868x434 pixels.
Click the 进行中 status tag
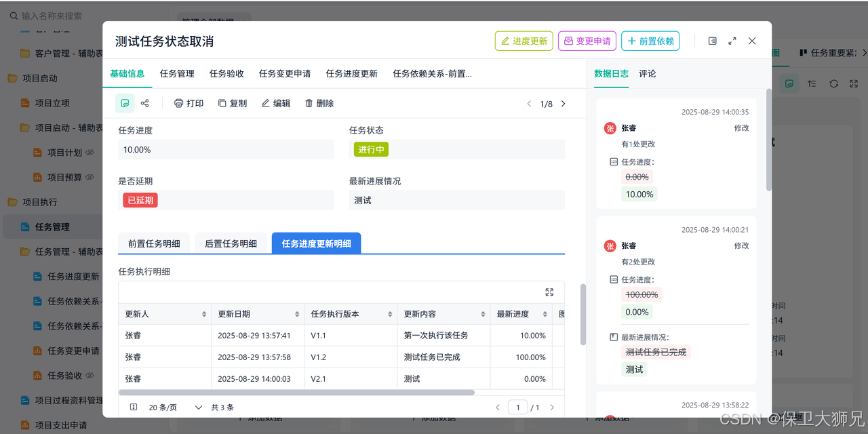click(371, 149)
